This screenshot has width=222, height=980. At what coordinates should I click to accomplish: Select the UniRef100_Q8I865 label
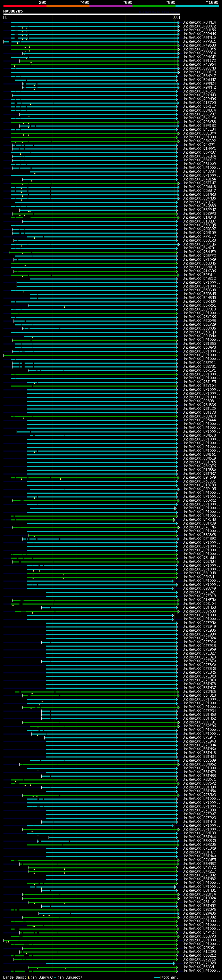[199, 343]
